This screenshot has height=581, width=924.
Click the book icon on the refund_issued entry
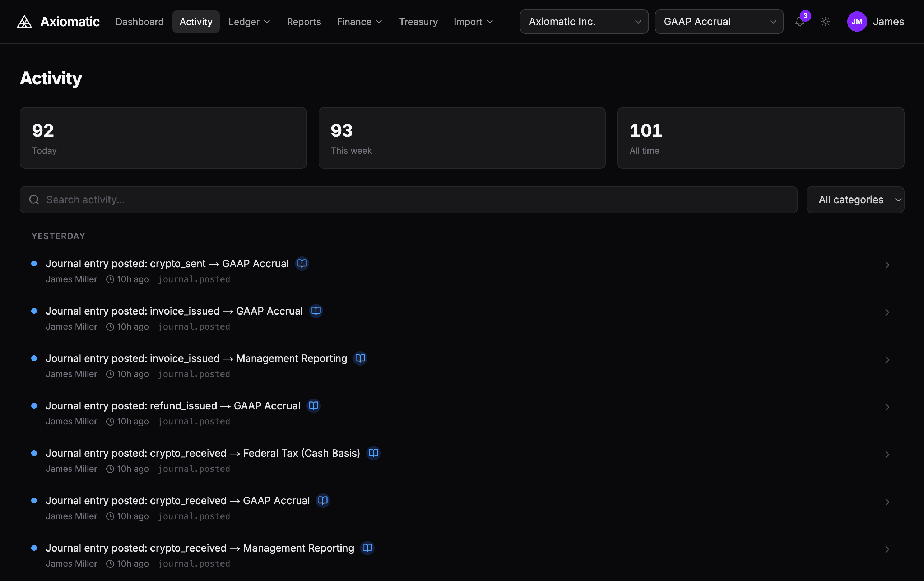coord(313,406)
